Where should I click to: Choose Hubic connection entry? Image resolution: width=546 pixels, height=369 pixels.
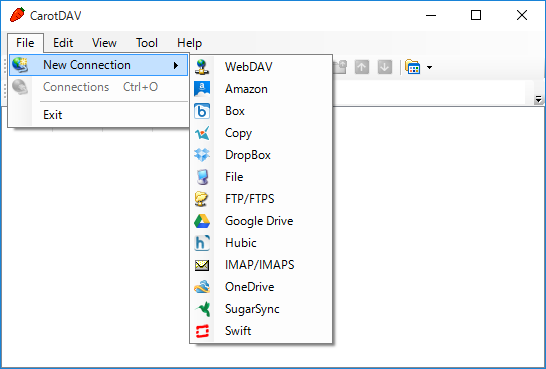261,243
